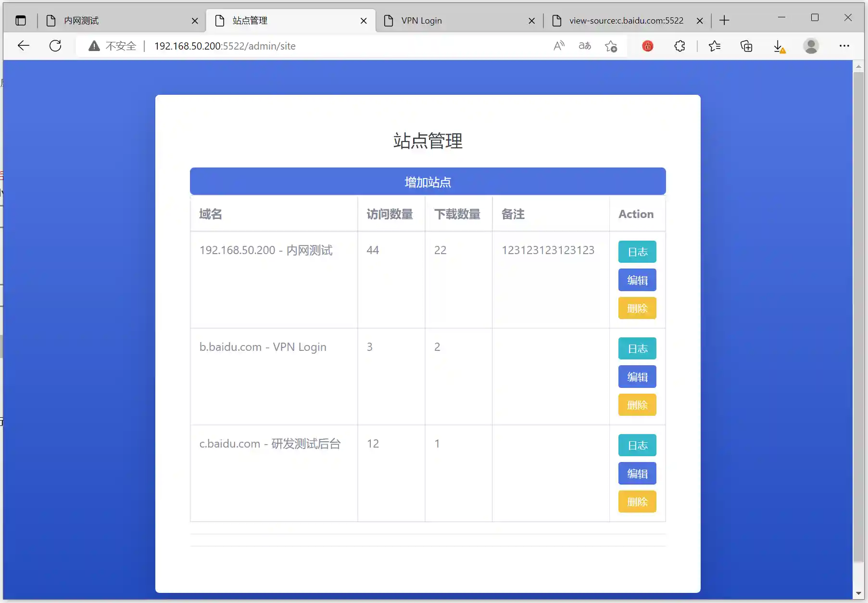868x603 pixels.
Task: Open 日志 for 192.168.50.200 site
Action: click(x=637, y=252)
